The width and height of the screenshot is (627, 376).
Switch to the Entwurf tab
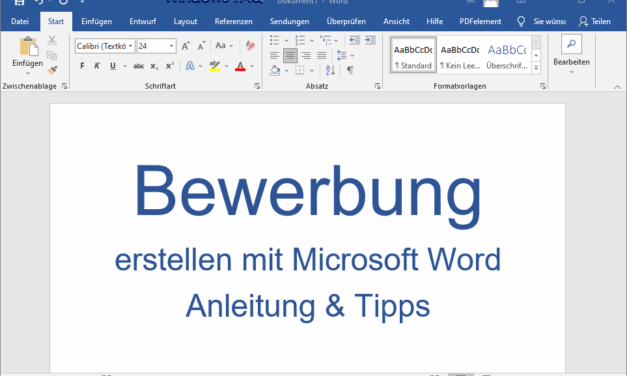[x=142, y=22]
